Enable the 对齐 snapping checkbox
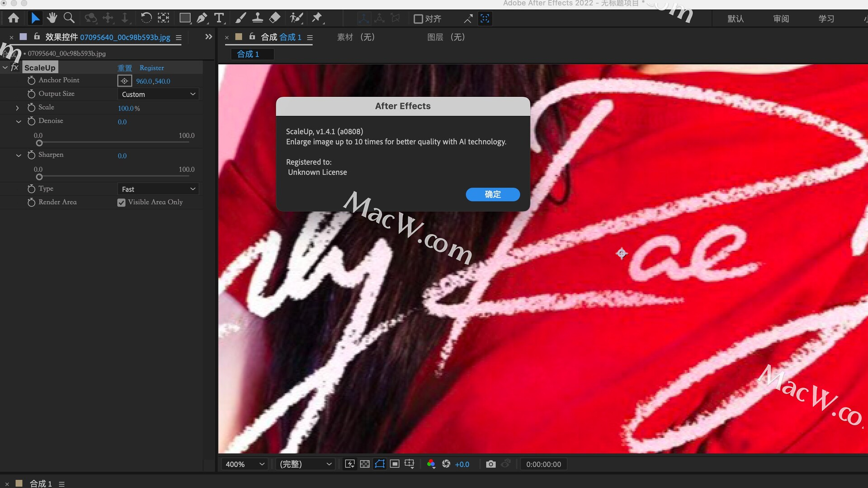This screenshot has height=488, width=868. click(418, 19)
